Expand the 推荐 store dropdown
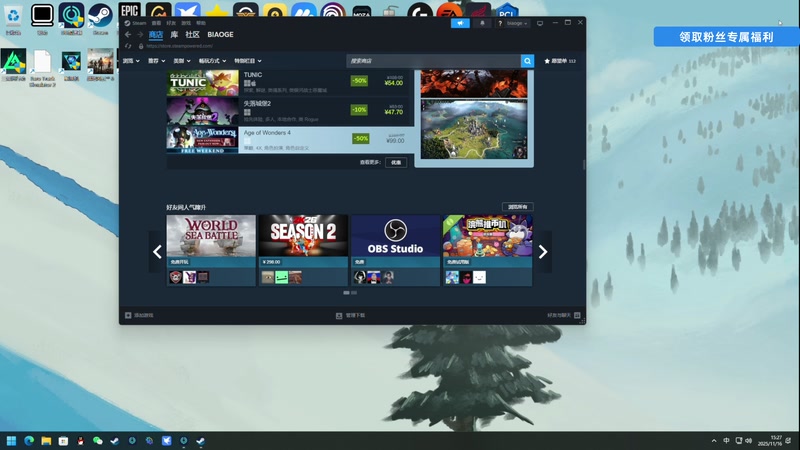800x450 pixels. click(x=157, y=61)
